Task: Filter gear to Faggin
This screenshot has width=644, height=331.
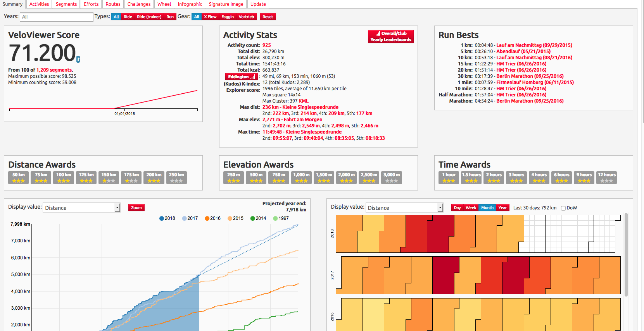Action: [228, 17]
